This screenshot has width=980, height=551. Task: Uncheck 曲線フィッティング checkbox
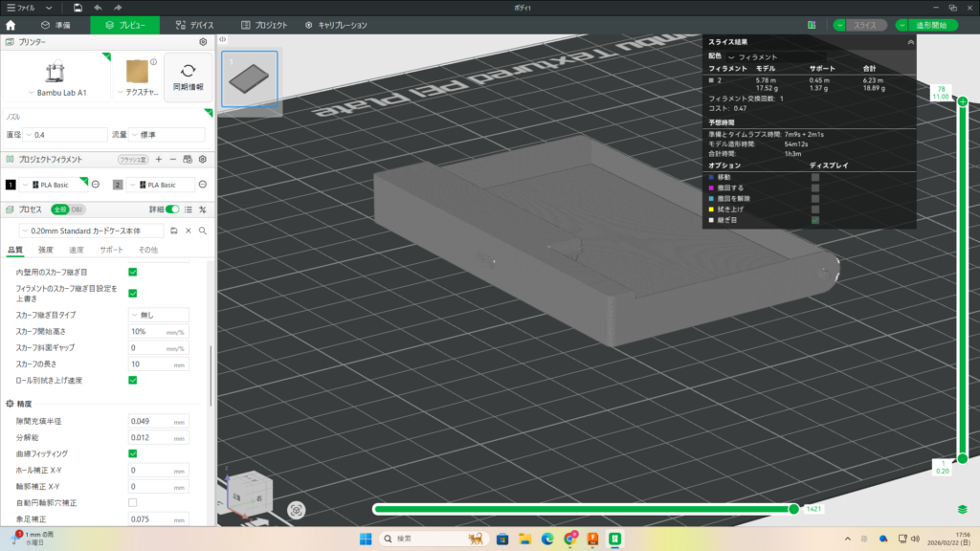tap(133, 452)
